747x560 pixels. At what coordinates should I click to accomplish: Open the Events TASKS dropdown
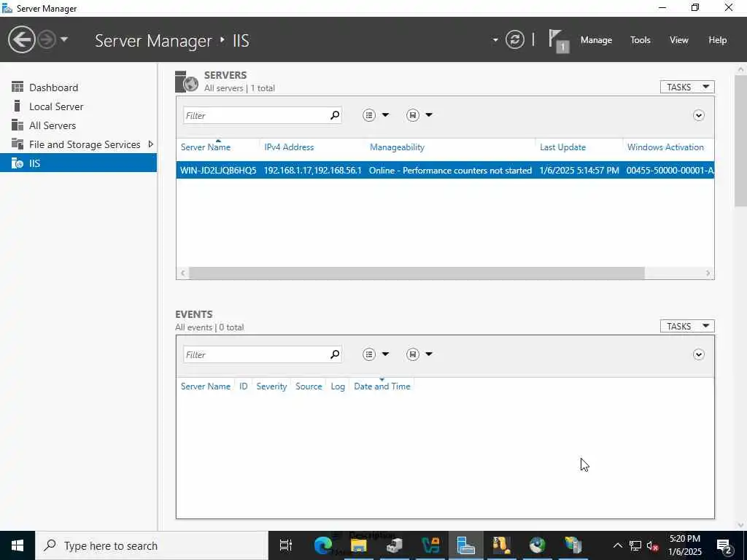click(687, 326)
